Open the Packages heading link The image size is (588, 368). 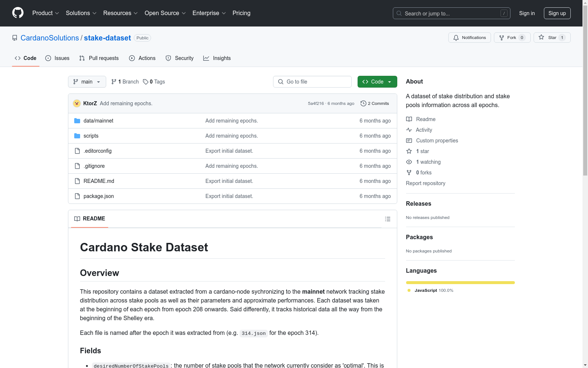(419, 237)
